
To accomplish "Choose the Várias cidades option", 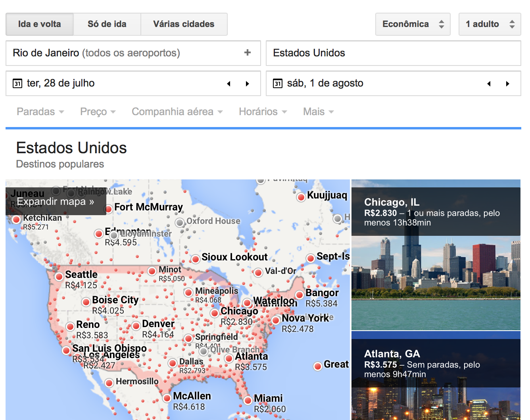I will coord(184,24).
